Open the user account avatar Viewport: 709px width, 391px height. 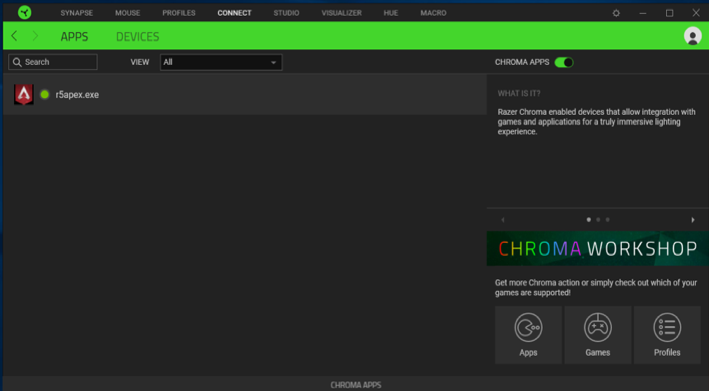[692, 36]
